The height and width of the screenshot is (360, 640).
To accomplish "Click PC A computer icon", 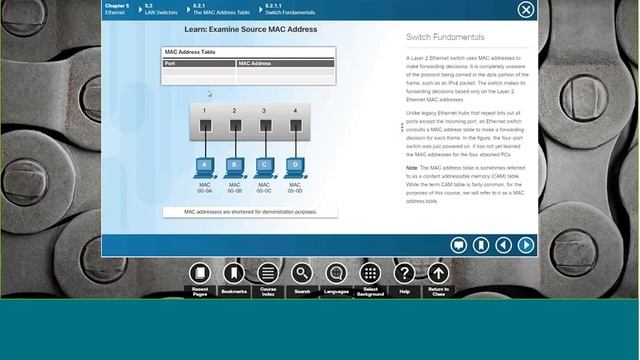I will 204,168.
